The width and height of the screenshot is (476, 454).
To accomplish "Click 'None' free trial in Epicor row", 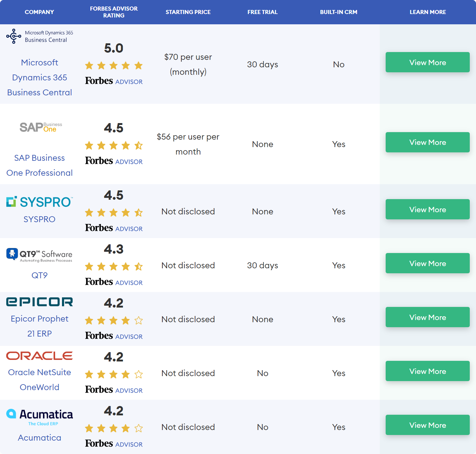I will (x=263, y=319).
